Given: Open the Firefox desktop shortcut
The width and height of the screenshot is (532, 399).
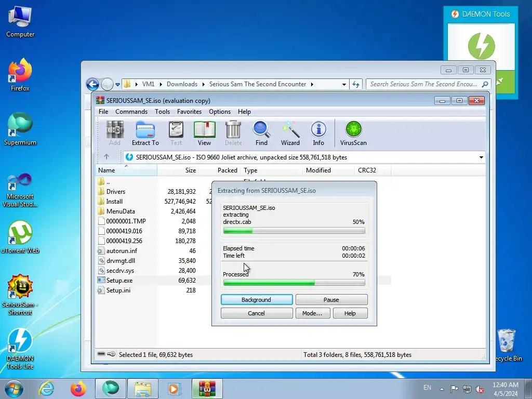Looking at the screenshot, I should point(20,75).
